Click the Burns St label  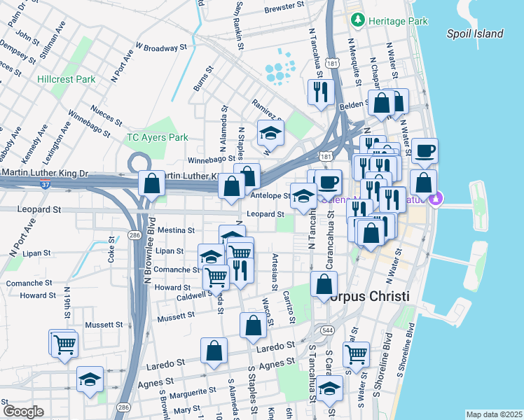(203, 78)
